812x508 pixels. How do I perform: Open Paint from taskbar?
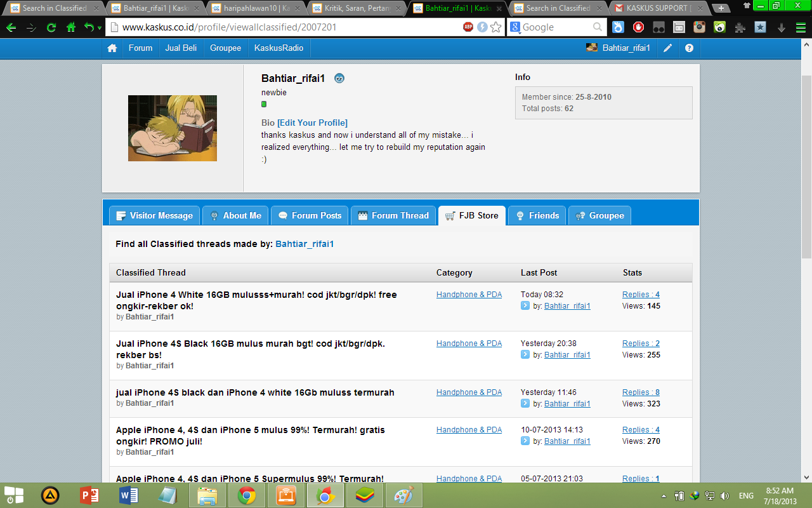pyautogui.click(x=403, y=495)
